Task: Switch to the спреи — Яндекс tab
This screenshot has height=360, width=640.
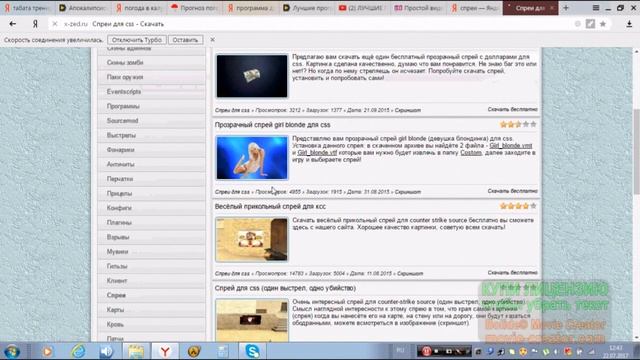Action: [x=475, y=8]
